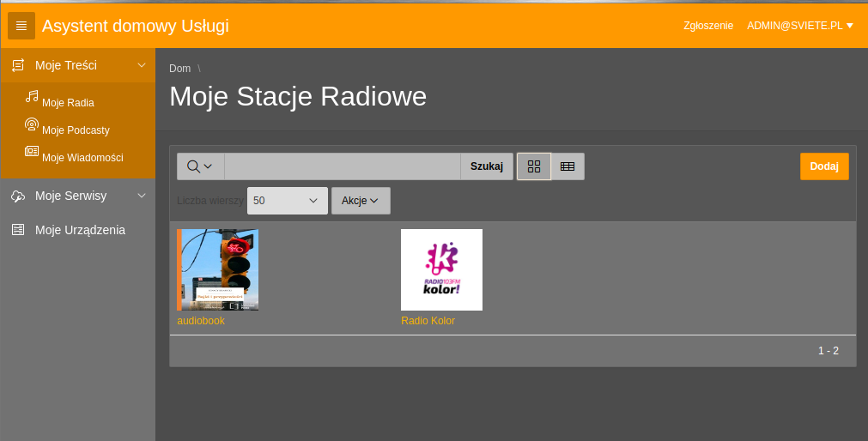
Task: Expand the Moje Serwisy section chevron
Action: click(x=142, y=196)
